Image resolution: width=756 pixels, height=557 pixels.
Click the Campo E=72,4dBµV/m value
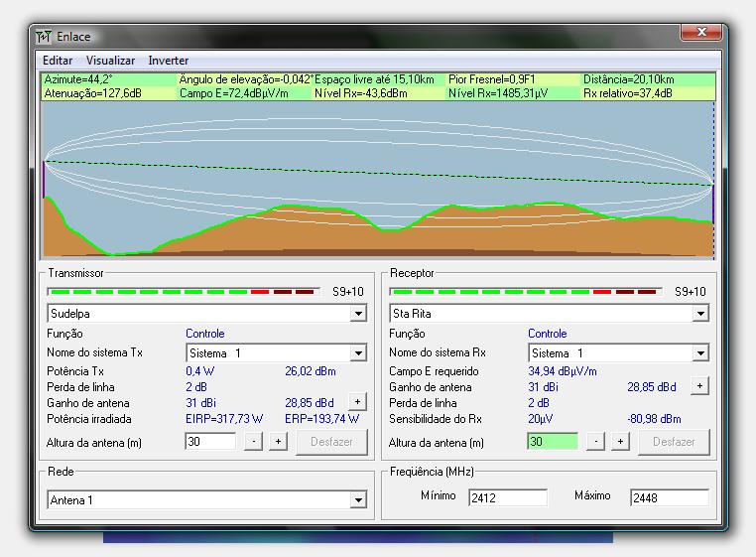pyautogui.click(x=234, y=93)
